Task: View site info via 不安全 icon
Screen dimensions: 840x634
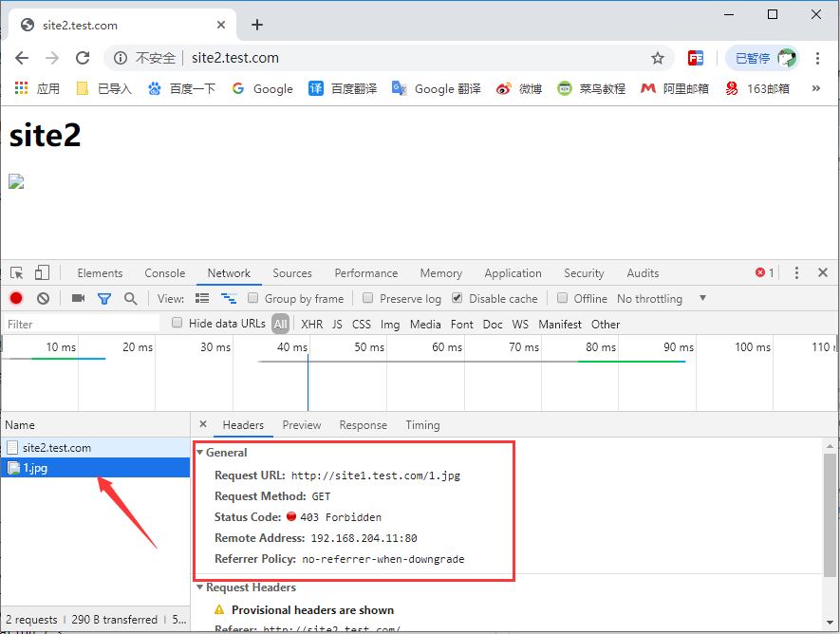Action: coord(121,58)
